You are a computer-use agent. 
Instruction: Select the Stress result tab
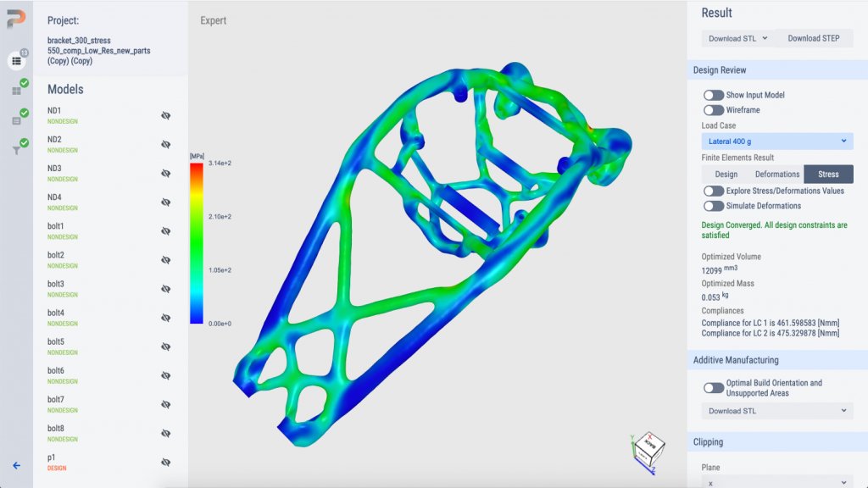[x=828, y=175]
